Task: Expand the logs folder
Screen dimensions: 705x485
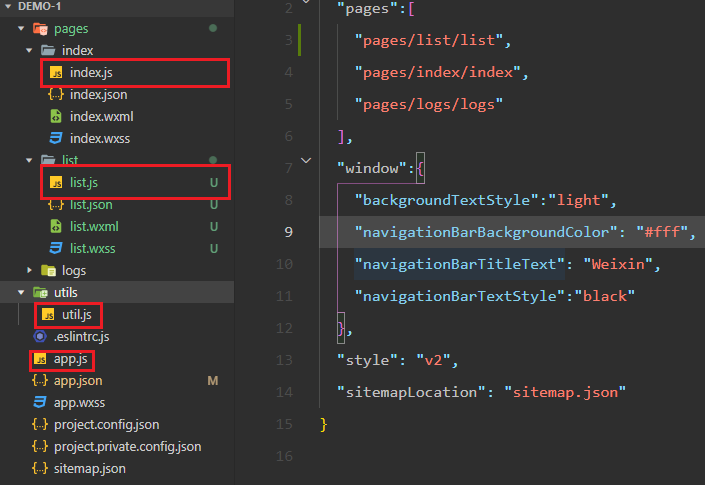Action: pos(30,270)
